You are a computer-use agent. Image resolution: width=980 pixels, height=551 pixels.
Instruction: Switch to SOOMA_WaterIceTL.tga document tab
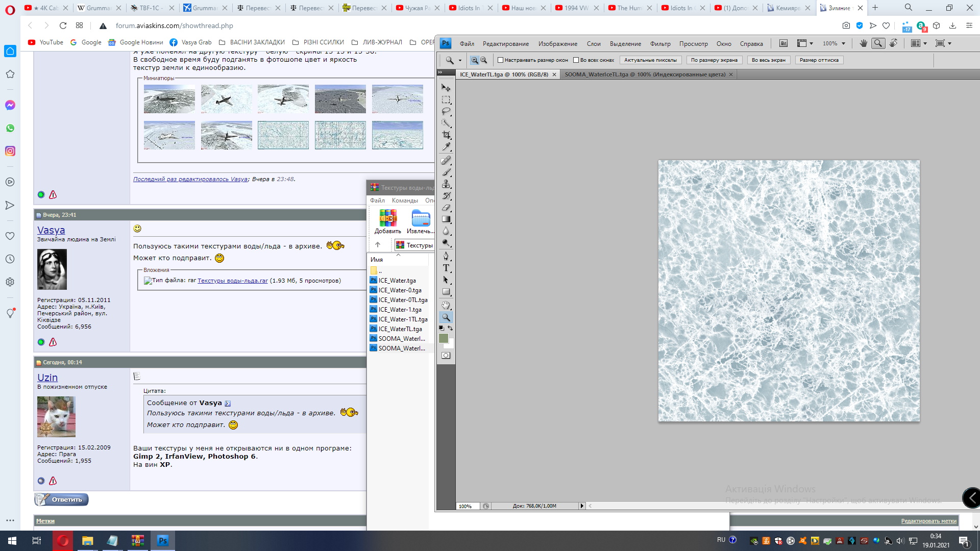click(645, 74)
